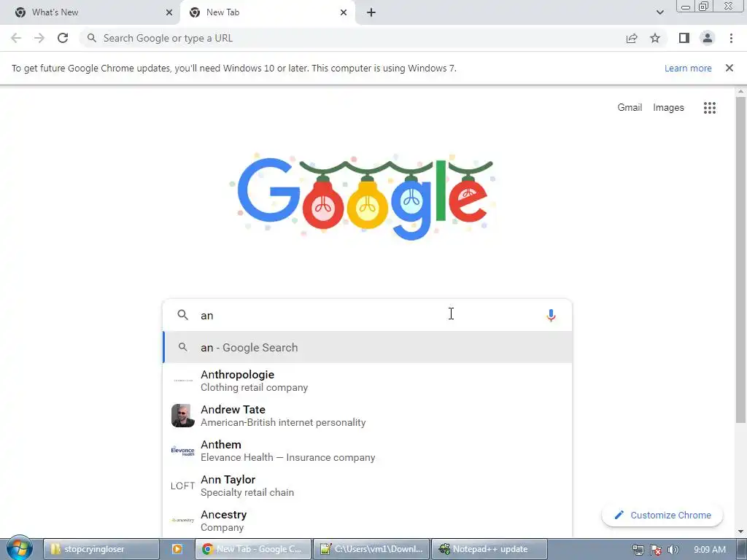Image resolution: width=747 pixels, height=560 pixels.
Task: Start voice search with the microphone icon
Action: (551, 315)
